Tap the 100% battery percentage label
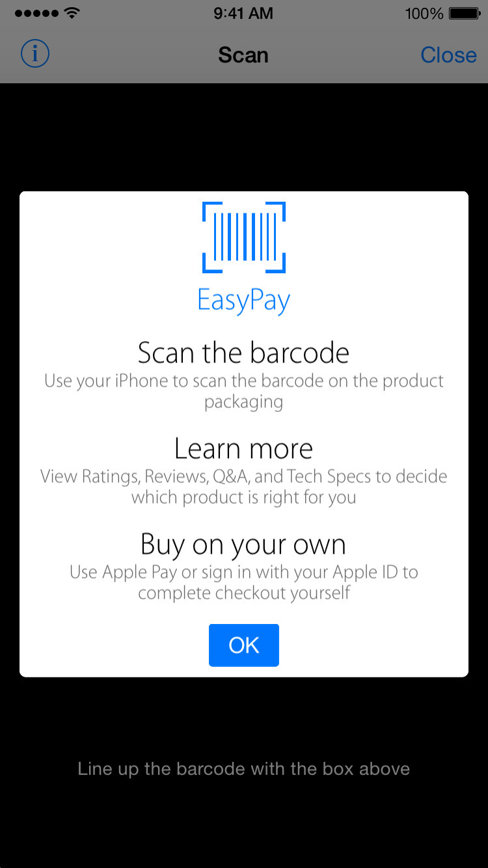Viewport: 488px width, 868px height. tap(424, 14)
